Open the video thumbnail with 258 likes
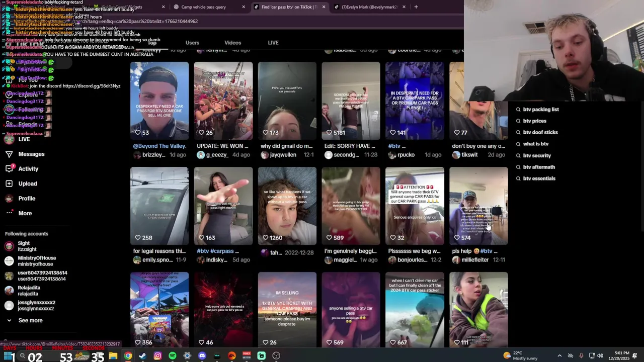 [159, 206]
